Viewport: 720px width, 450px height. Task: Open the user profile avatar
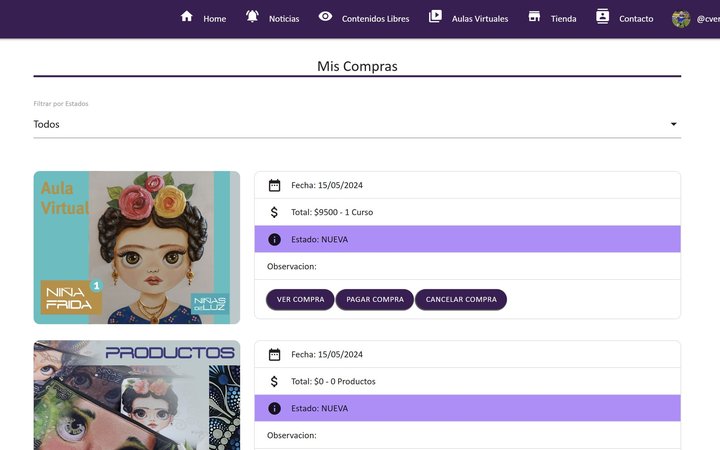coord(681,18)
